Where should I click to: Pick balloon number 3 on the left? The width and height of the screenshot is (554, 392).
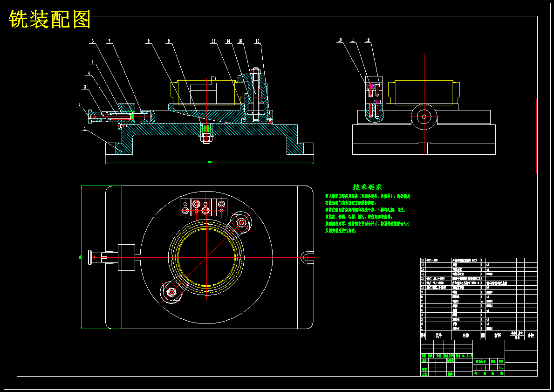(85, 87)
